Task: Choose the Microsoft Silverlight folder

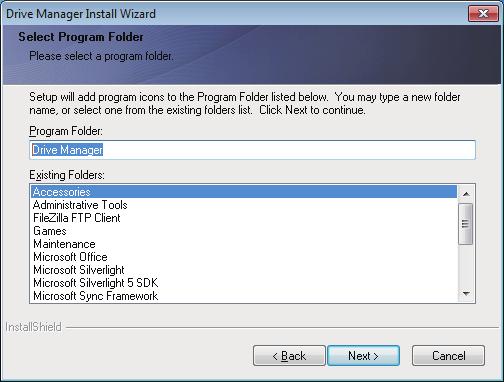Action: point(244,270)
